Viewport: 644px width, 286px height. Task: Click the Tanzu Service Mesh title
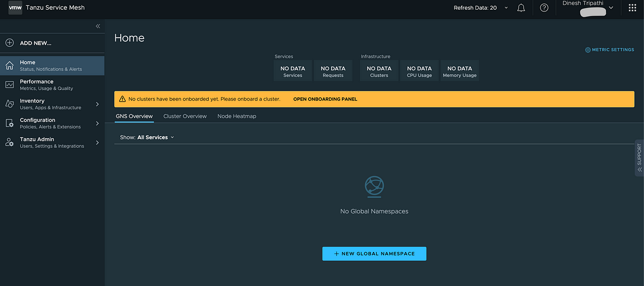tap(55, 8)
